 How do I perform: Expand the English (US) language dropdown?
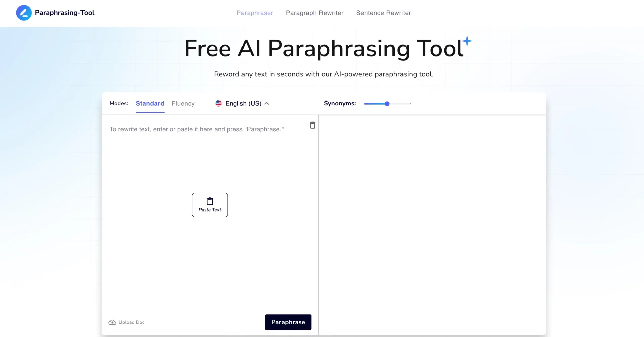click(x=242, y=103)
